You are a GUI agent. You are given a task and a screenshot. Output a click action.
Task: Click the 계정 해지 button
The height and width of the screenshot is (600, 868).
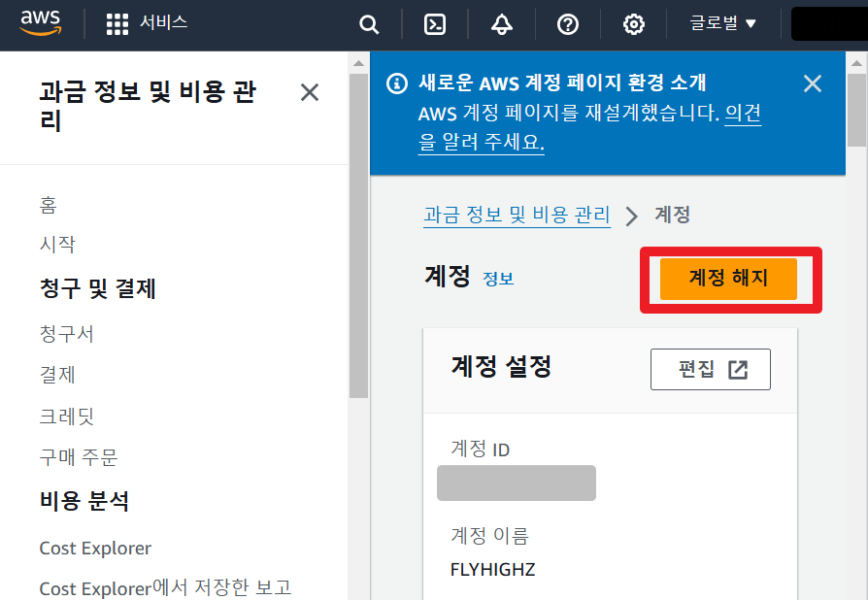point(728,279)
